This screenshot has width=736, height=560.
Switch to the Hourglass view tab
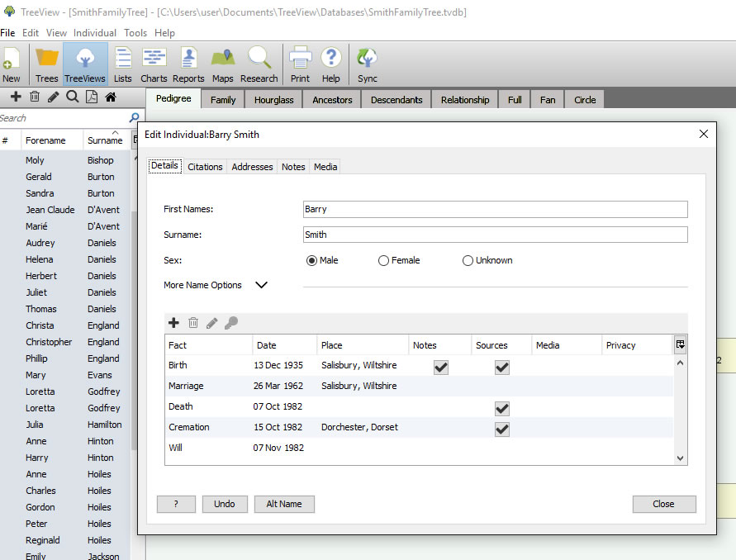click(273, 100)
